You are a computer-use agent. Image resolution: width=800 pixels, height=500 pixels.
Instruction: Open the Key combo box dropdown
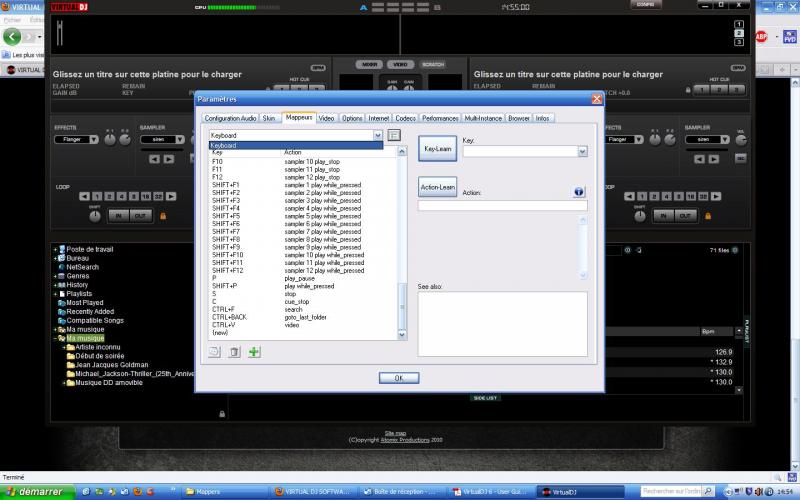pos(582,152)
